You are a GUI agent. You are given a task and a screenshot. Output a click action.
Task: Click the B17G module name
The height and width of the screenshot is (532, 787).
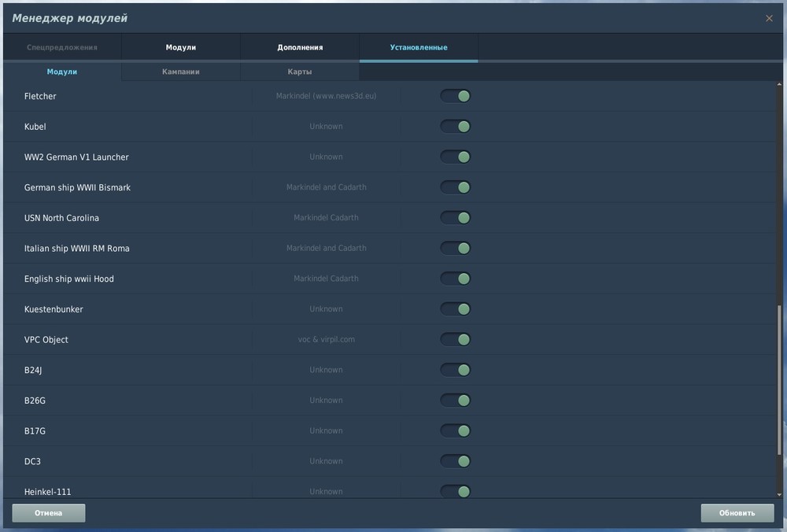click(35, 431)
